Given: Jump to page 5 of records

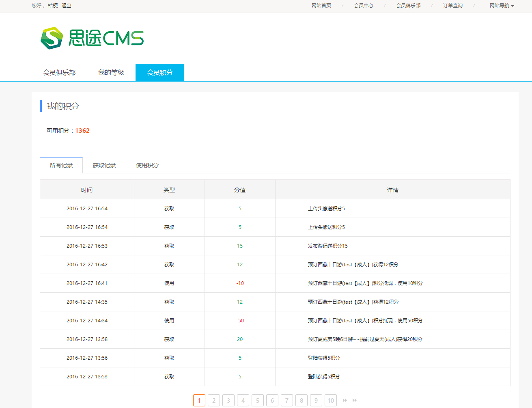Looking at the screenshot, I should (x=258, y=400).
